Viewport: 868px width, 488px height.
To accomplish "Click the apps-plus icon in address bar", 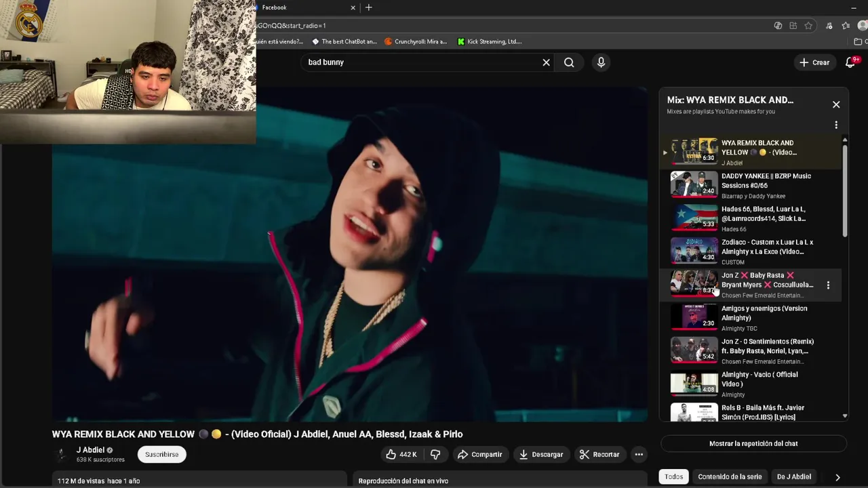I will coord(793,26).
